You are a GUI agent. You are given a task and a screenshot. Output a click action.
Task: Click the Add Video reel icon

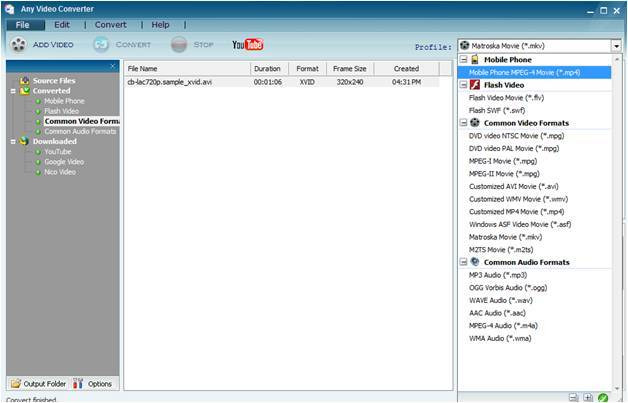point(18,44)
